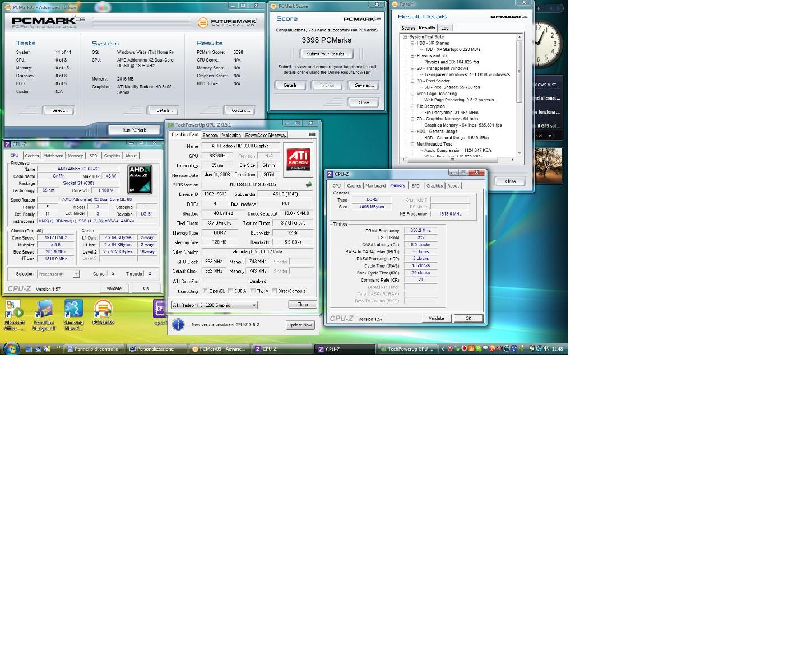798x672 pixels.
Task: Enable the CUDA checkbox
Action: [230, 291]
